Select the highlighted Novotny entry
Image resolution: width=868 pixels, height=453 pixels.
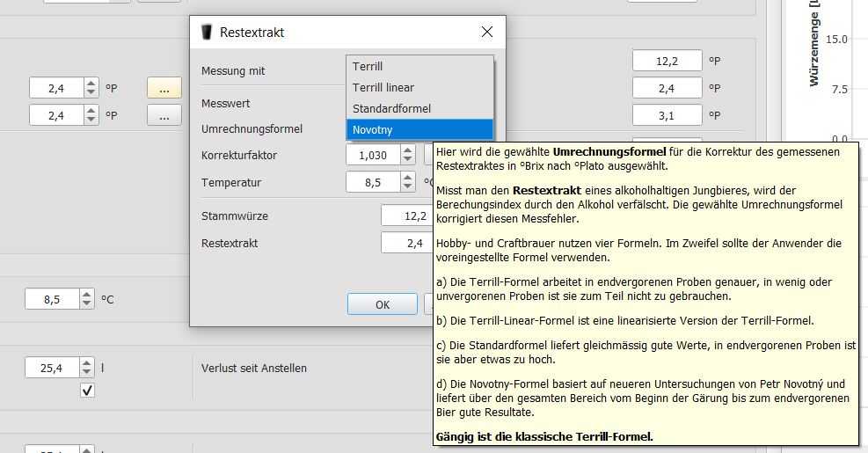(x=419, y=129)
